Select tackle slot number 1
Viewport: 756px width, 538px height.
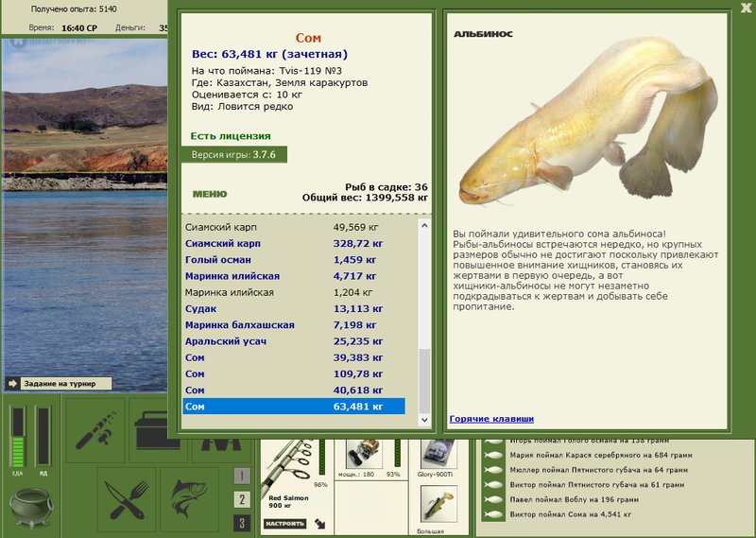click(242, 477)
